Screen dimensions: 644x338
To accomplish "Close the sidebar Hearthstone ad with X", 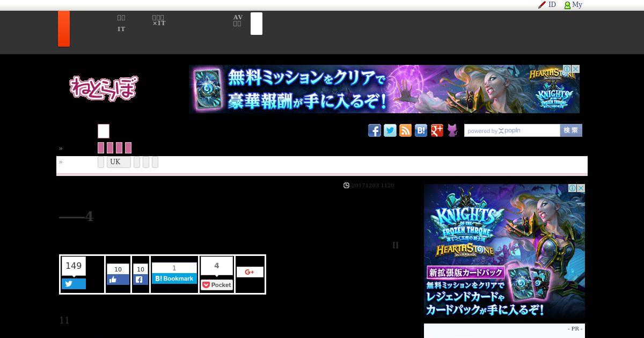I will [x=581, y=188].
